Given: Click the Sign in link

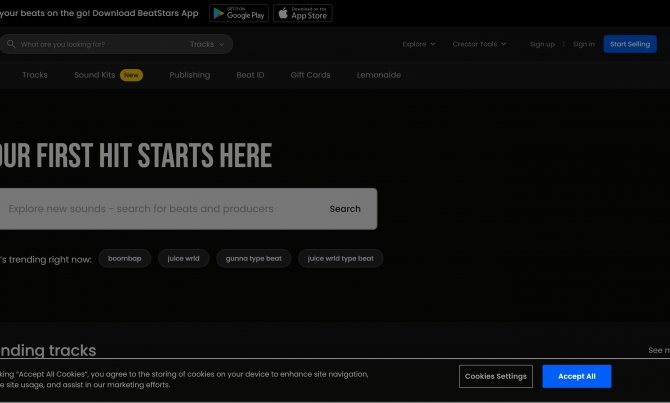Looking at the screenshot, I should [583, 44].
